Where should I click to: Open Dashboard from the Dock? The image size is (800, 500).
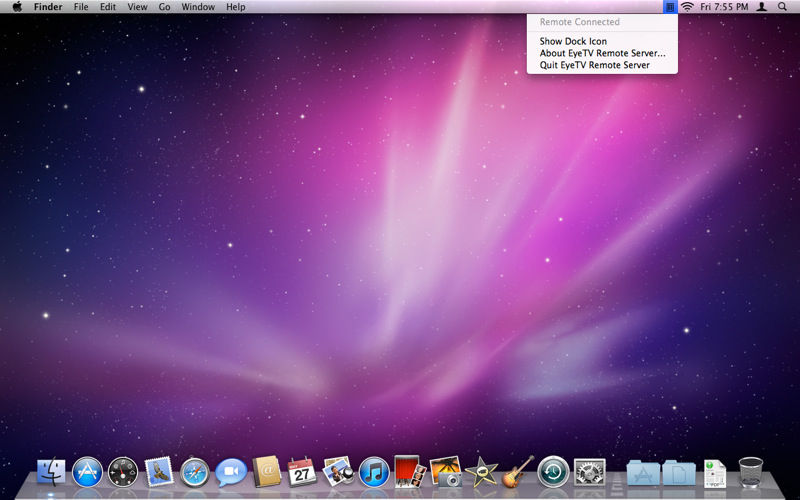[123, 471]
